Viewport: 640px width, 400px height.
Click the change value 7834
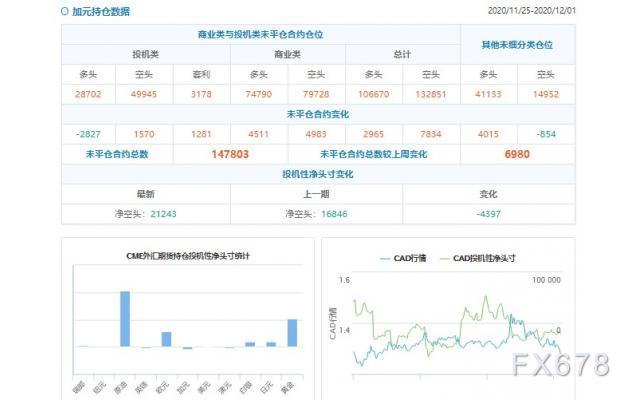pos(431,134)
